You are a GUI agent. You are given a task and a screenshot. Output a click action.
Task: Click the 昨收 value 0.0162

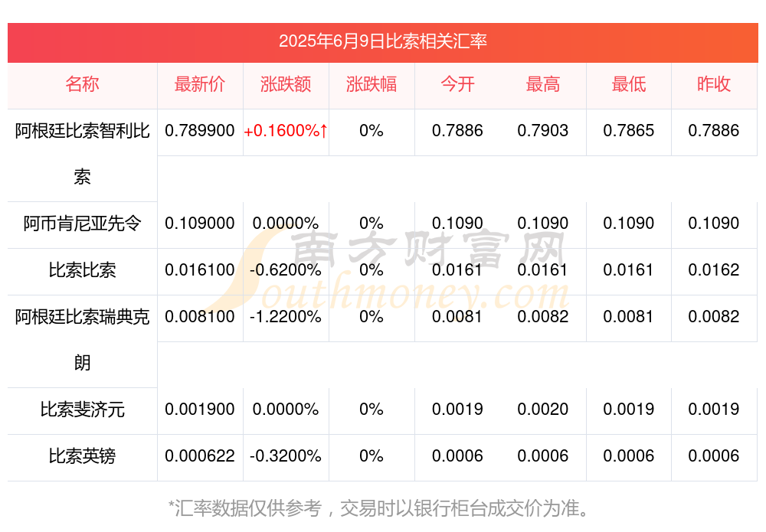click(x=713, y=270)
